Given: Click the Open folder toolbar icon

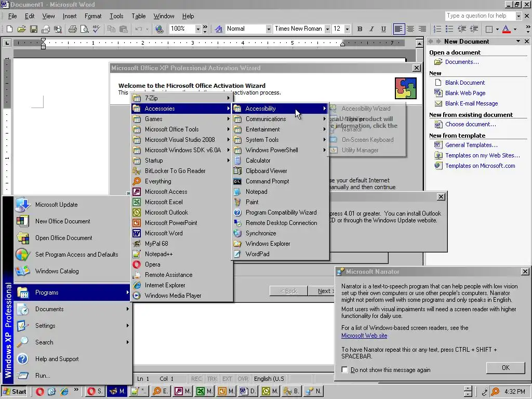Looking at the screenshot, I should point(21,29).
